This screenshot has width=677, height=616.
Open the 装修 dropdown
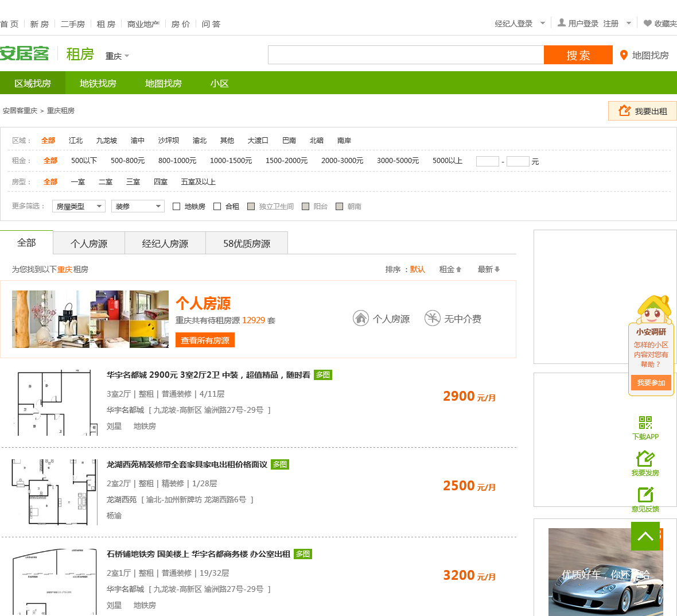(x=138, y=206)
